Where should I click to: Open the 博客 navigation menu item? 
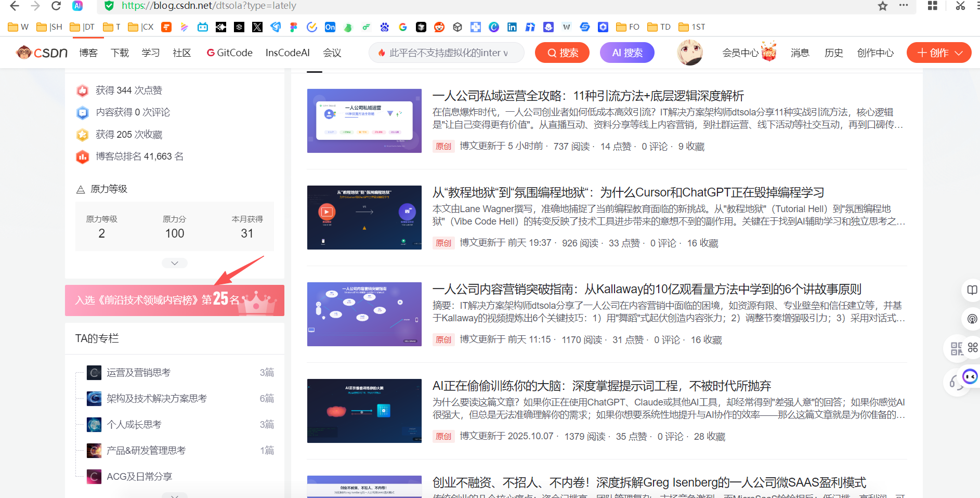88,53
